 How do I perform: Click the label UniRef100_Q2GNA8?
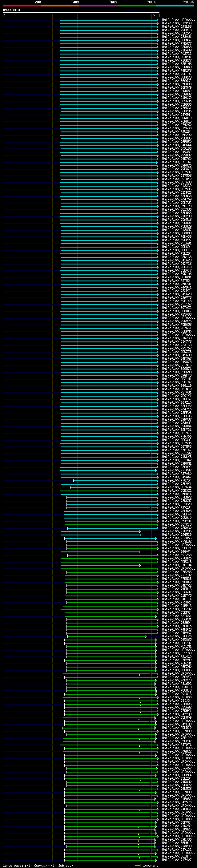tap(177, 67)
